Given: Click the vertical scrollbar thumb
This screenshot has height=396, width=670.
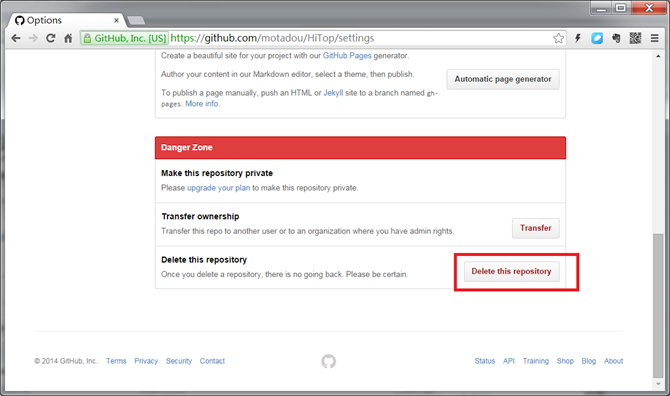Looking at the screenshot, I should pyautogui.click(x=658, y=305).
